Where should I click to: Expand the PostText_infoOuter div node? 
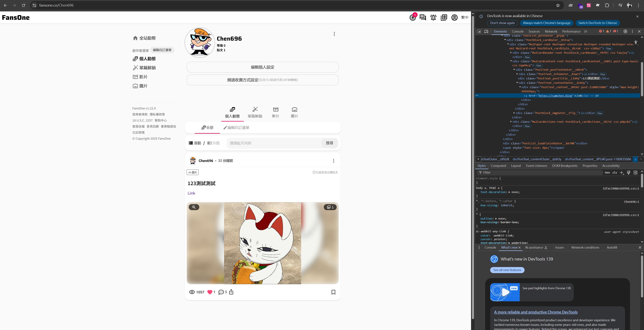point(517,74)
